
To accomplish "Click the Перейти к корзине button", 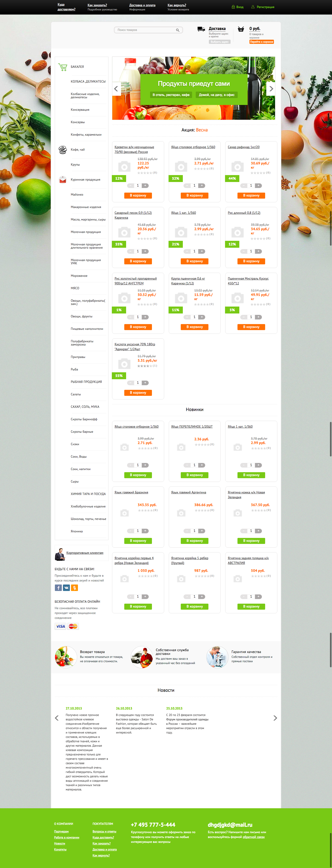I will pos(261,42).
